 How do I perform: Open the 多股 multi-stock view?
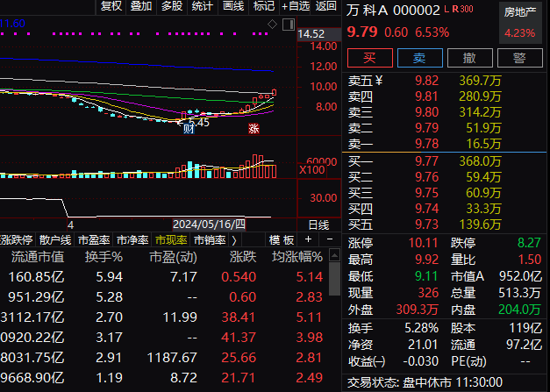click(x=172, y=6)
